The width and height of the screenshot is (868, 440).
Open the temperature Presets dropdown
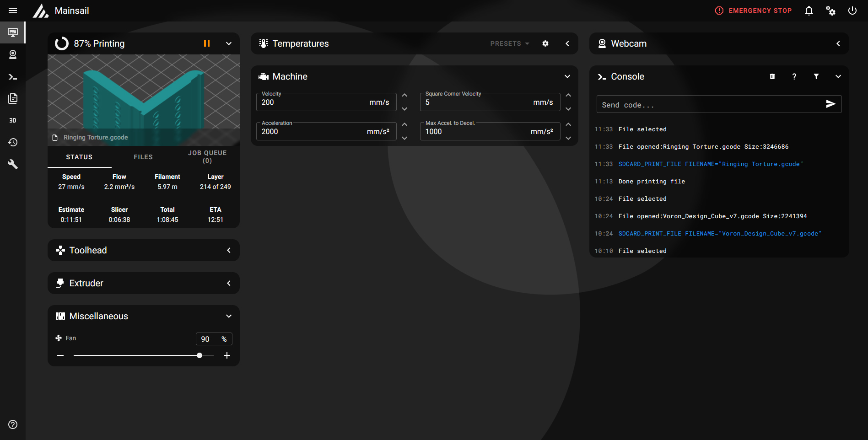(x=510, y=43)
